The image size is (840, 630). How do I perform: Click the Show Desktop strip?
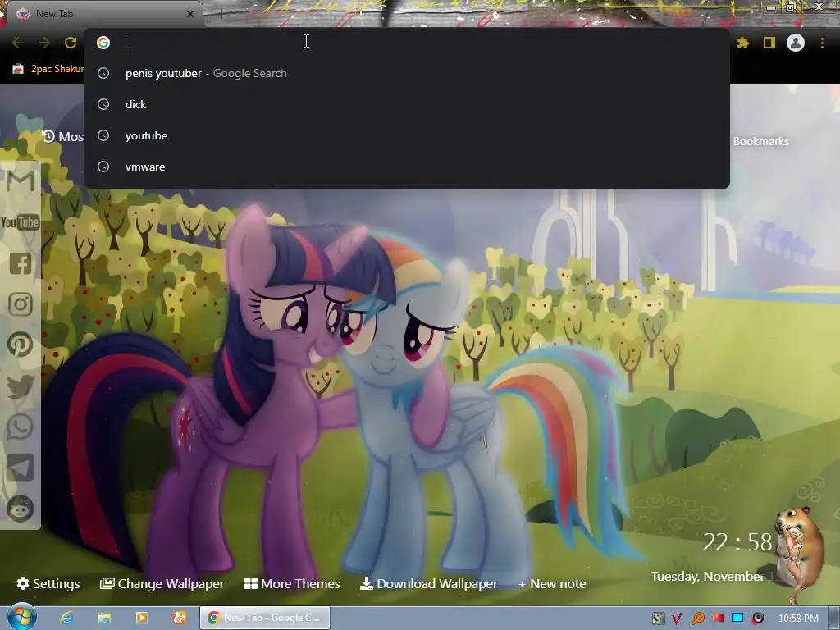tap(834, 619)
